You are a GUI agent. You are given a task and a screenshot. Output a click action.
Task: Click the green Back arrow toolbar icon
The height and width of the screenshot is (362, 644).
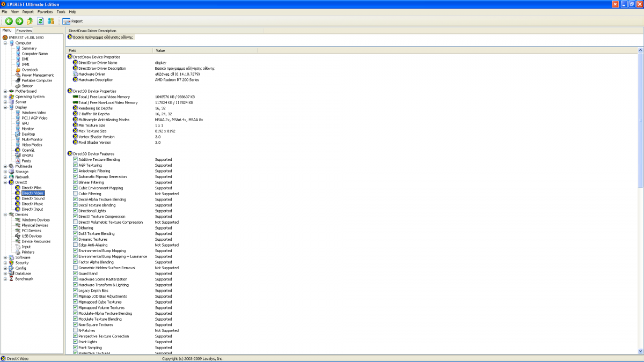coord(9,21)
